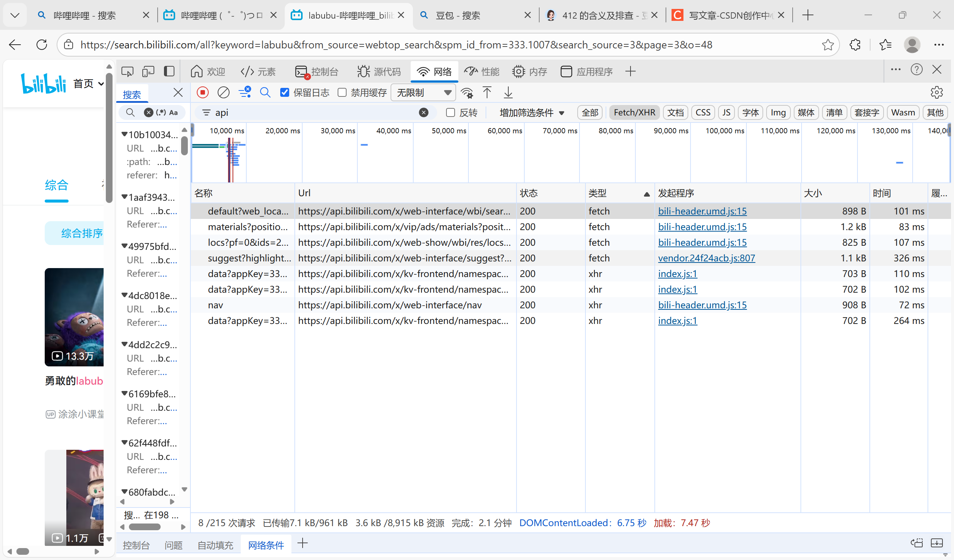Click the export HAR download arrow
This screenshot has width=954, height=560.
click(x=508, y=92)
